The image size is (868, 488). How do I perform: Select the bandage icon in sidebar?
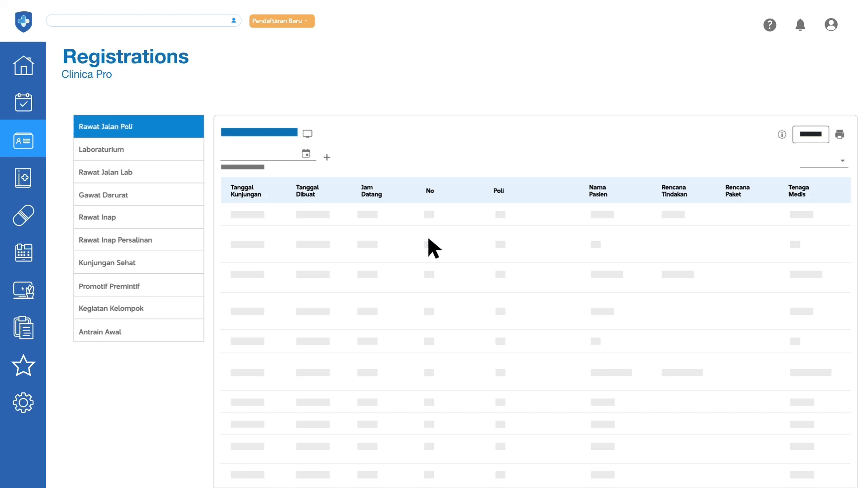point(23,216)
